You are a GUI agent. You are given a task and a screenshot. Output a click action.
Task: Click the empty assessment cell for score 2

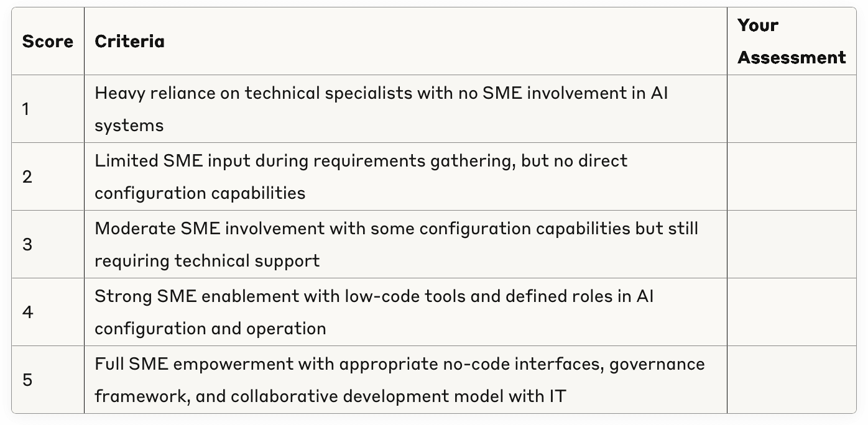[x=791, y=177]
